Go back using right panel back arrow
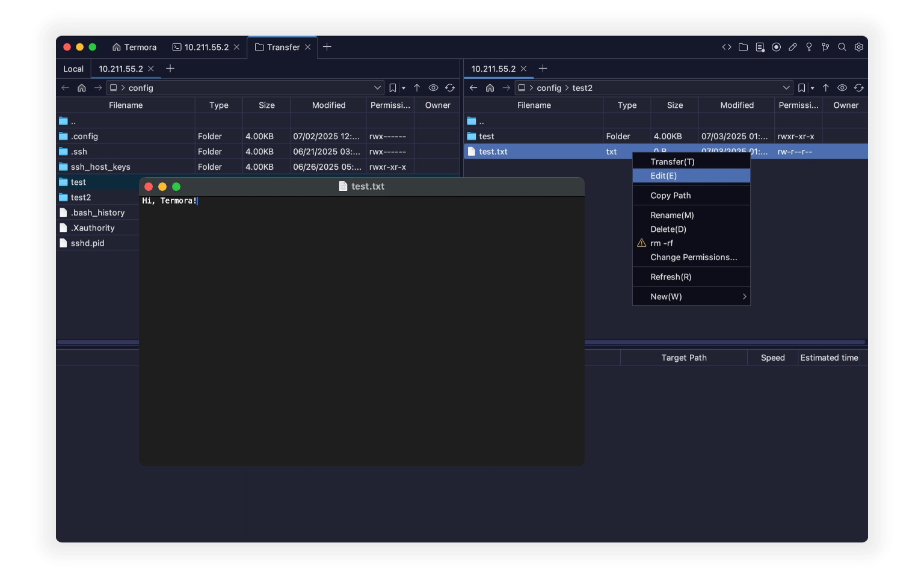The image size is (924, 578). pyautogui.click(x=473, y=88)
